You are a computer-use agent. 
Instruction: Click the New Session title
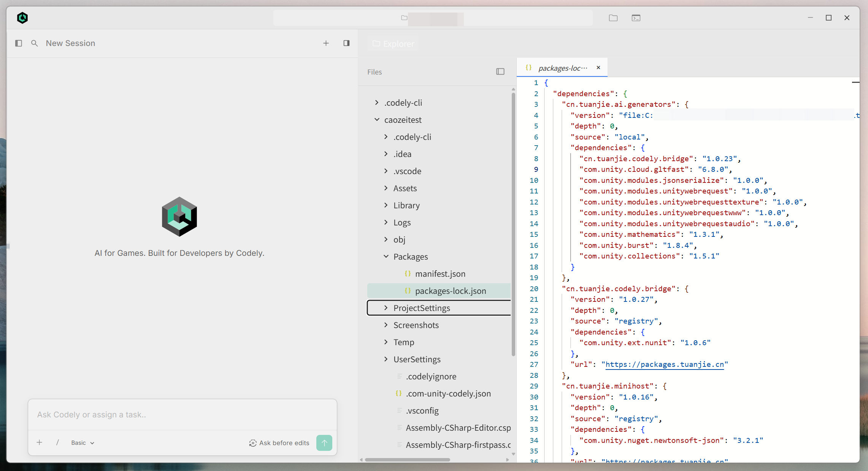coord(70,43)
